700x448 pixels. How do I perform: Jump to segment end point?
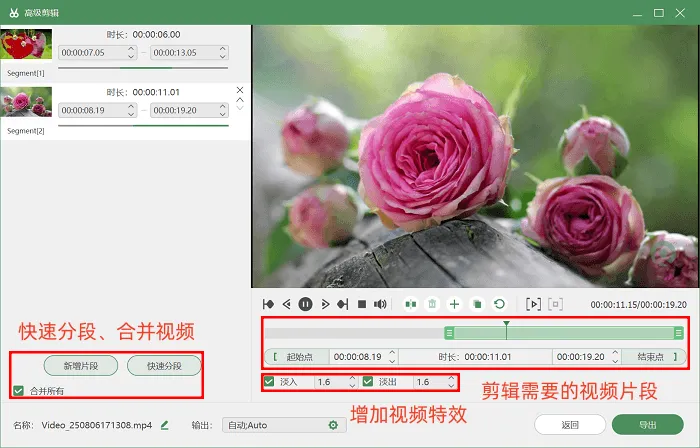click(342, 304)
